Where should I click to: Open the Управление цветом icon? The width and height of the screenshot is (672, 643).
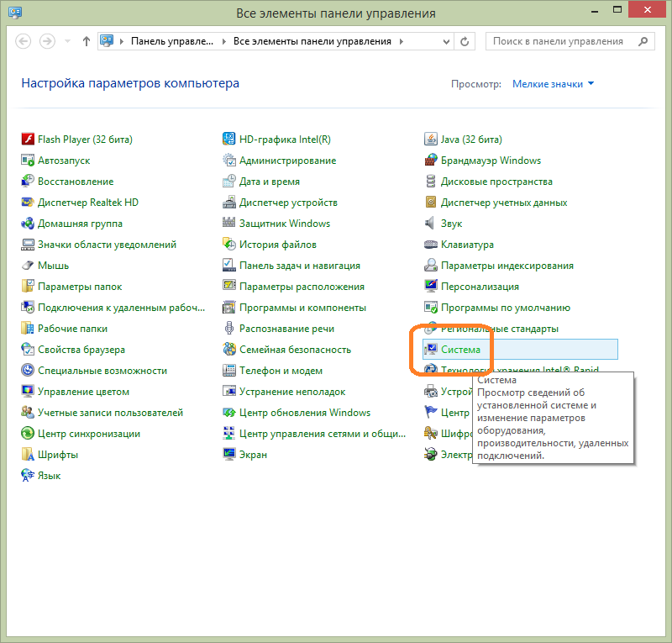28,391
